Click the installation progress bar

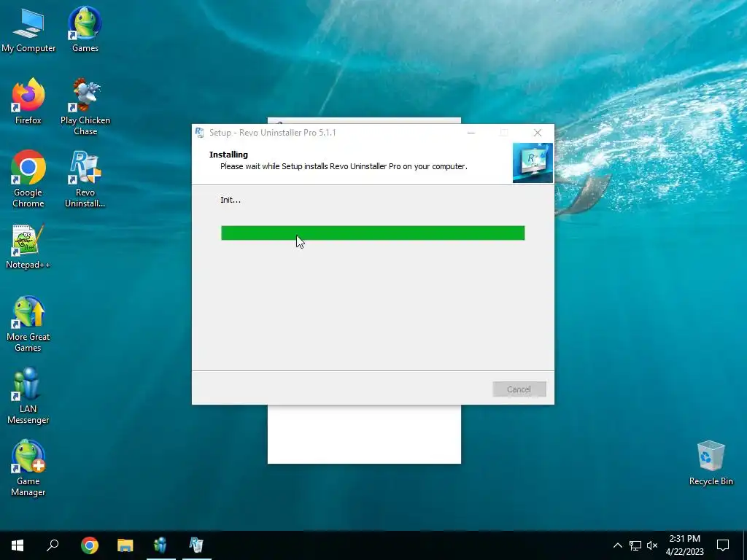pyautogui.click(x=373, y=233)
